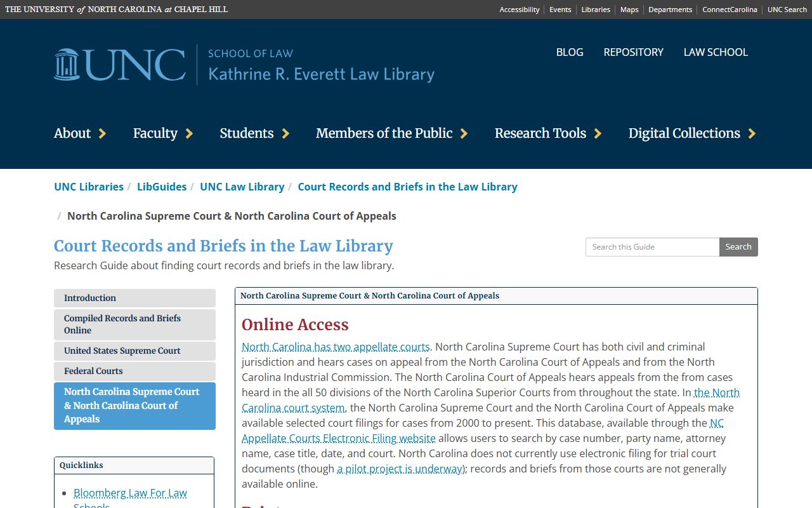
Task: Click Kathrine R. Everett Law Library title
Action: [x=321, y=74]
